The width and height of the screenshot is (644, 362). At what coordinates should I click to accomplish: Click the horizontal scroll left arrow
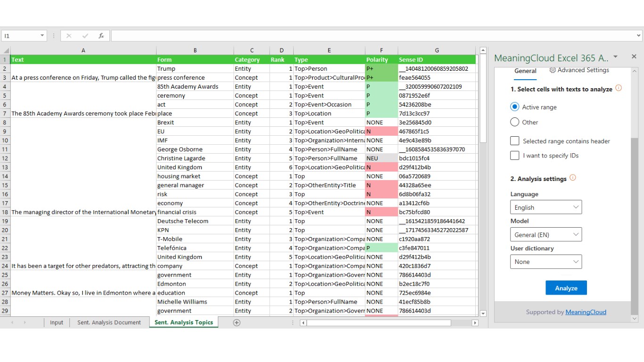coord(303,323)
